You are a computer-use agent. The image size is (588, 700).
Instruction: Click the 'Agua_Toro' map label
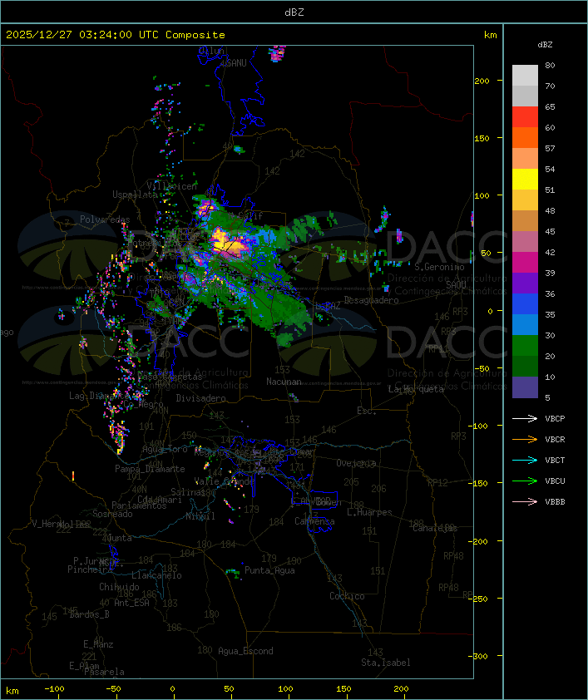pos(165,449)
